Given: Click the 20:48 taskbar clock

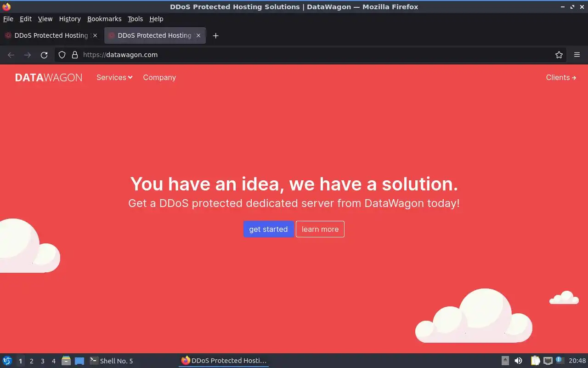Looking at the screenshot, I should (577, 361).
